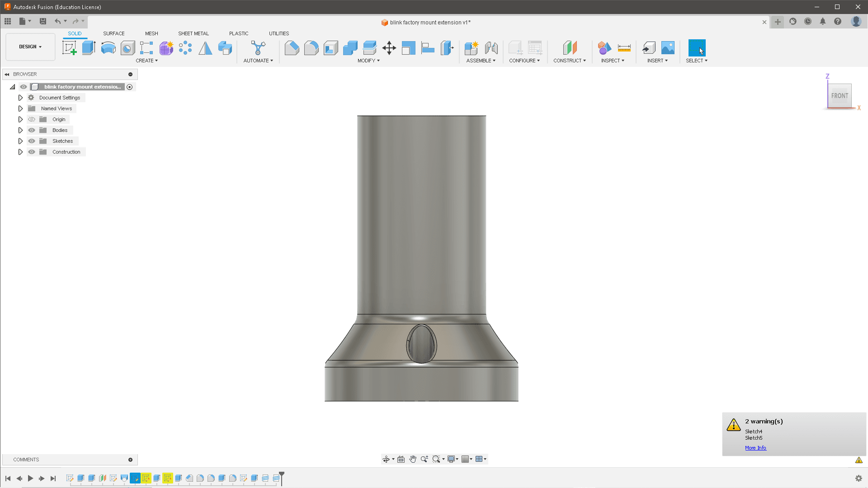Open the SURFACE ribbon tab
The image size is (868, 488).
pyautogui.click(x=113, y=33)
